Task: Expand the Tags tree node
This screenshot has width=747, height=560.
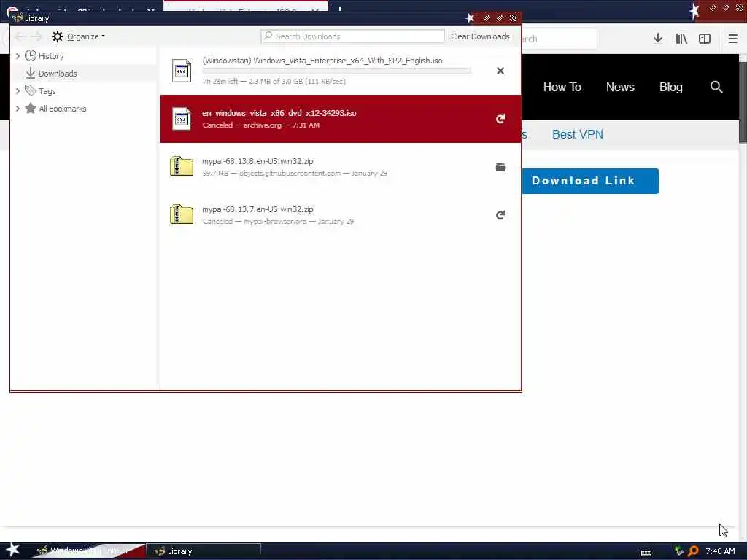Action: tap(18, 91)
